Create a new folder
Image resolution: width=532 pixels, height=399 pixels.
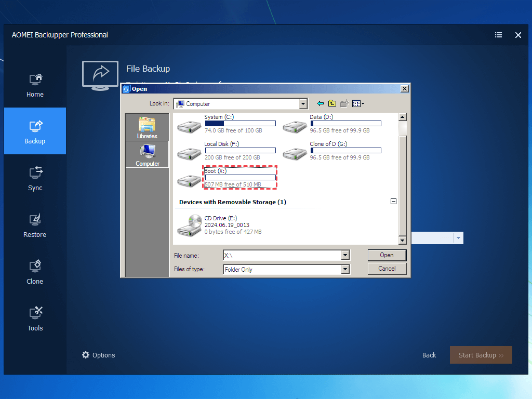344,103
